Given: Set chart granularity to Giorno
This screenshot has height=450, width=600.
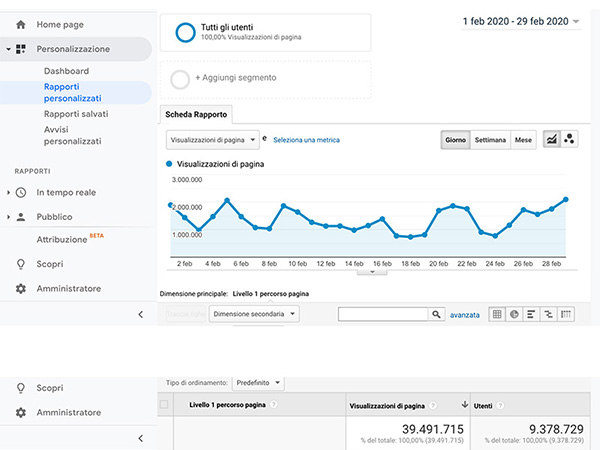Looking at the screenshot, I should click(x=455, y=140).
